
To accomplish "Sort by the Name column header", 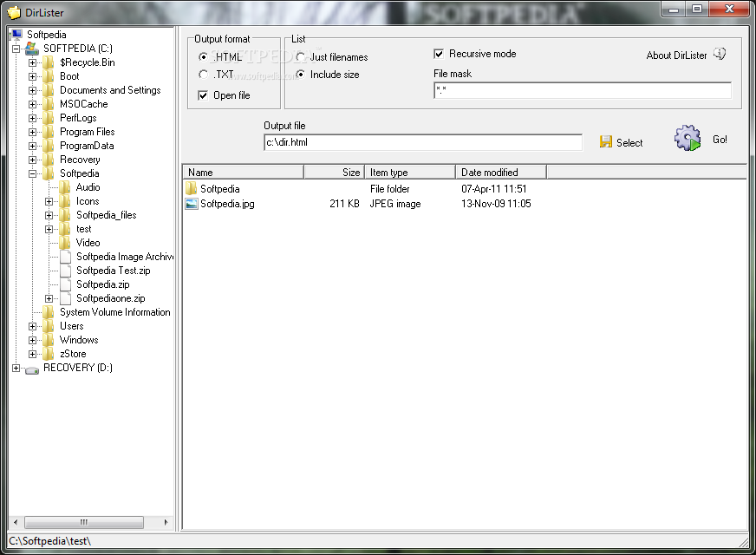I will point(243,173).
